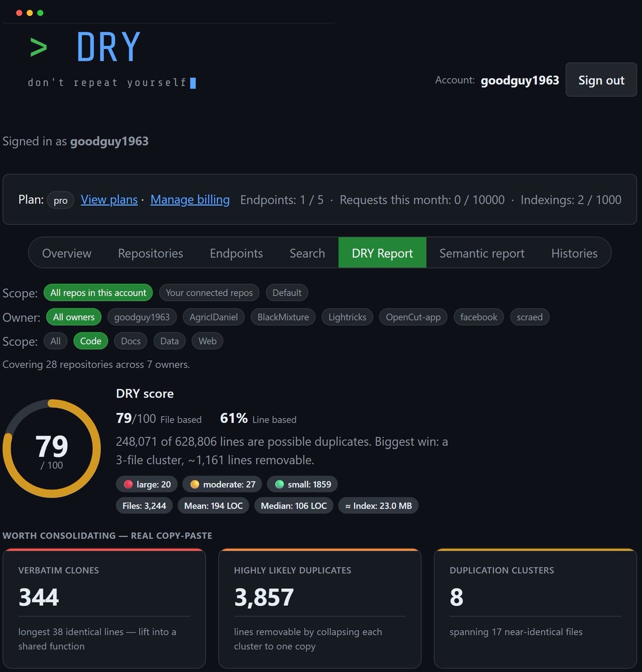Click 'Endpoints: 1 / 5' usage text

pyautogui.click(x=282, y=200)
